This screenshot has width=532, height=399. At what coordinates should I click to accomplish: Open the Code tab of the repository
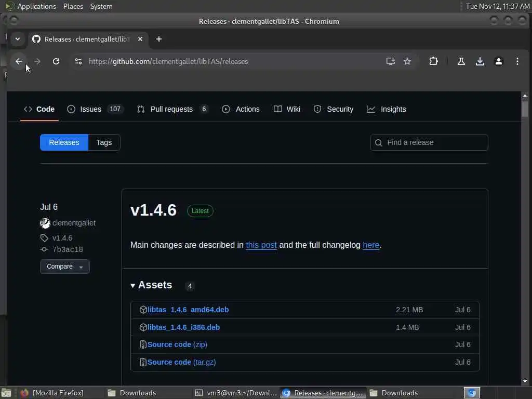tap(39, 109)
